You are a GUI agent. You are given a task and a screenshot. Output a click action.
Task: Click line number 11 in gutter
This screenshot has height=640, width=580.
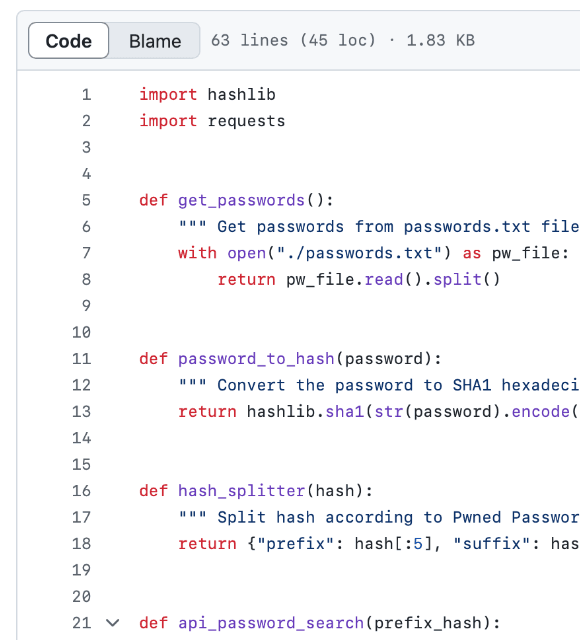coord(82,359)
